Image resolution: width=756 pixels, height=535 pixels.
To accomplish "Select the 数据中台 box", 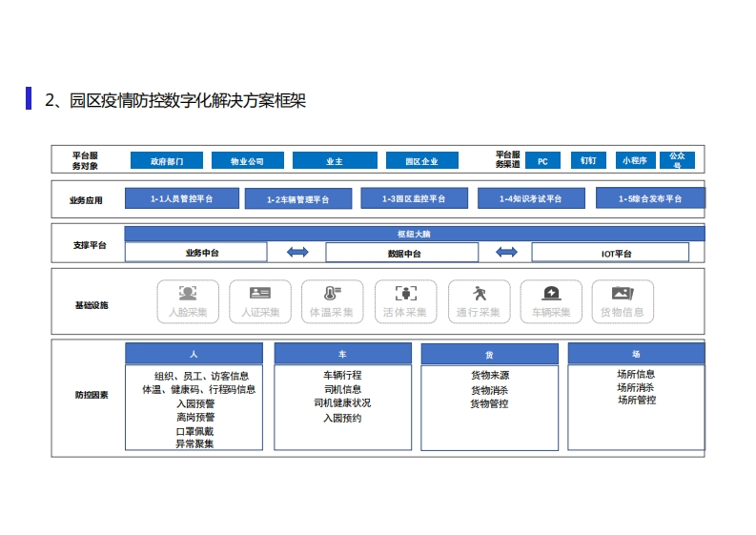I will tap(402, 253).
